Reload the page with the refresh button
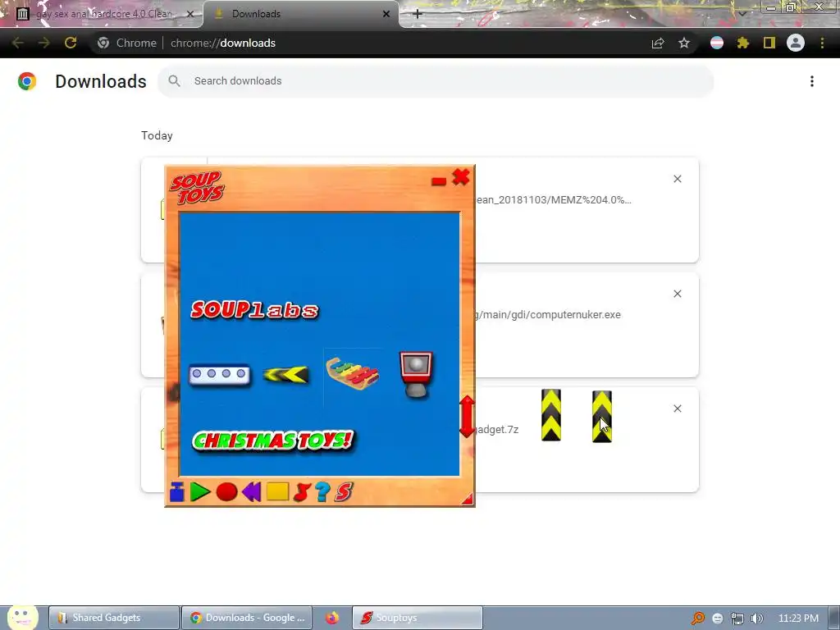 [71, 43]
